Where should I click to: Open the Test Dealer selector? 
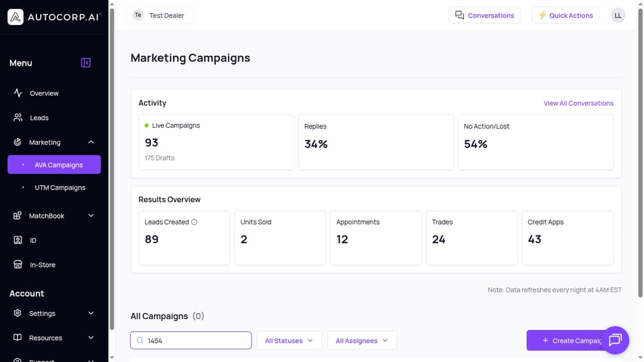[160, 15]
